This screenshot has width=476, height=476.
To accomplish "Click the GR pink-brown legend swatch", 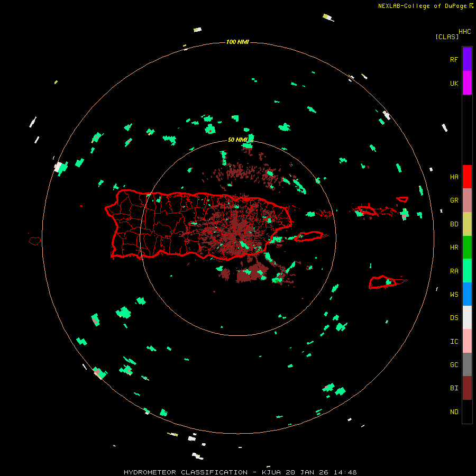I will 467,200.
